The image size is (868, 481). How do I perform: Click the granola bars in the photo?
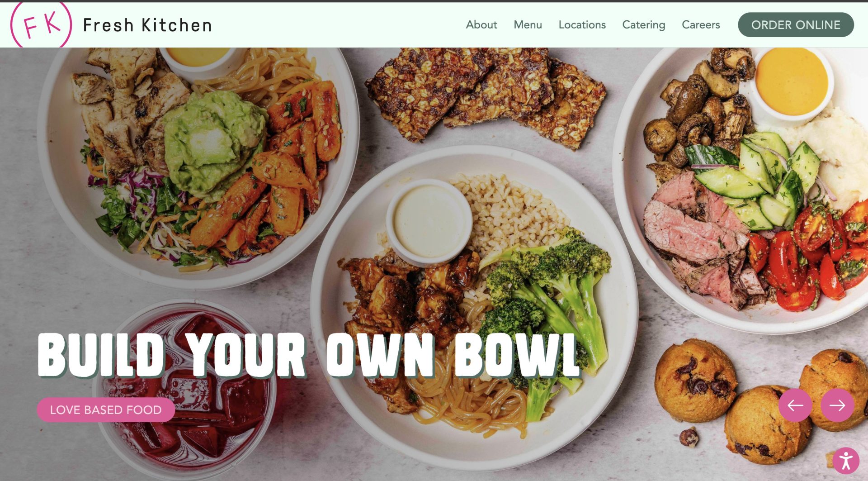point(486,96)
